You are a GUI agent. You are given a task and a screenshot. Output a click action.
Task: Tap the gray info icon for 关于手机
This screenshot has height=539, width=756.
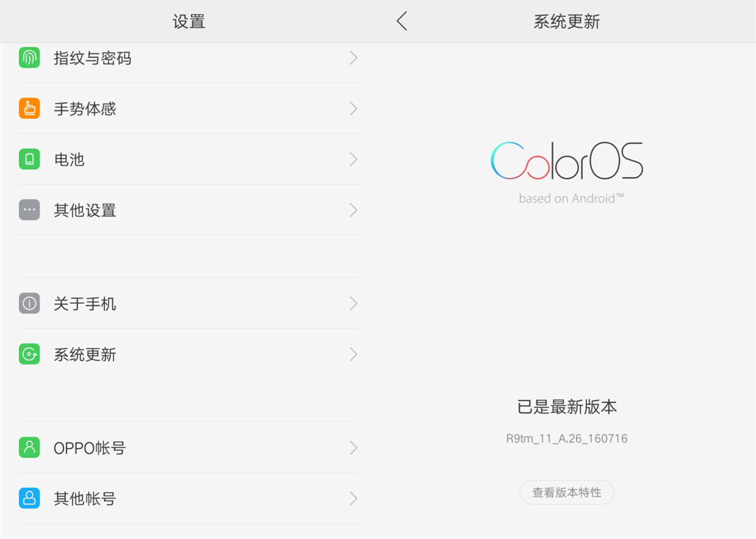[x=29, y=304]
